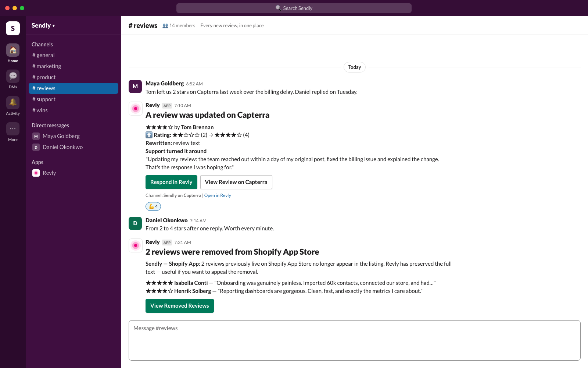This screenshot has height=368, width=588.
Task: Click Daniel Okonkwo's DM avatar in sidebar
Action: (36, 147)
